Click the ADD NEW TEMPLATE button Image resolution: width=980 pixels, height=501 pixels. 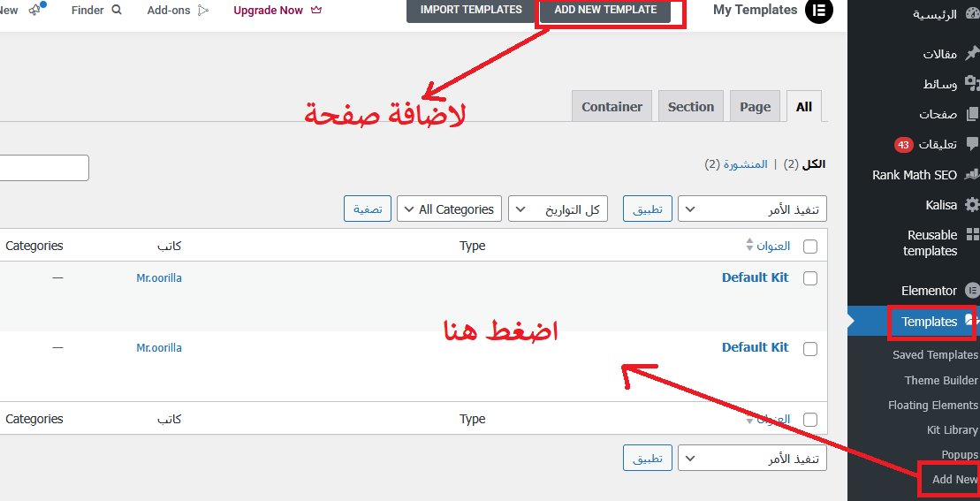(x=605, y=10)
